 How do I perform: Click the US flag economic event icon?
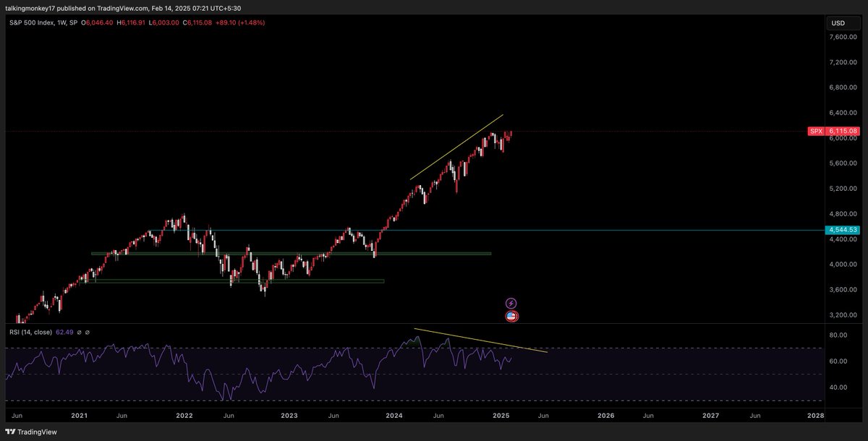pos(511,316)
